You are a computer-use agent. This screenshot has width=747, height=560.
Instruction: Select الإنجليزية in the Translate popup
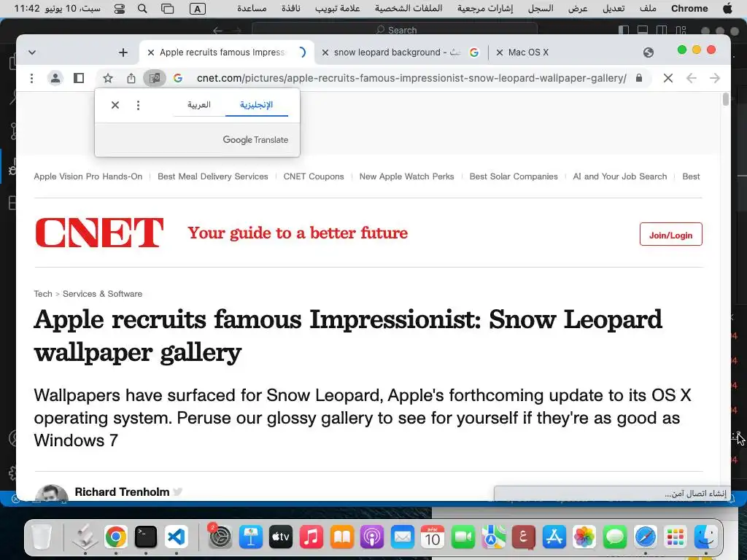(x=256, y=105)
